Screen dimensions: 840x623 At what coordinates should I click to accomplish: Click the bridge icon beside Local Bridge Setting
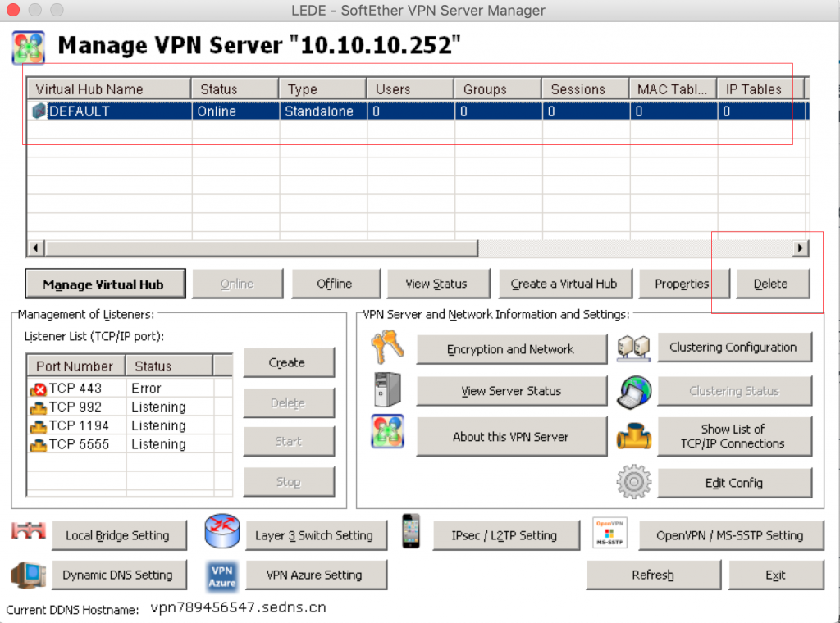29,531
